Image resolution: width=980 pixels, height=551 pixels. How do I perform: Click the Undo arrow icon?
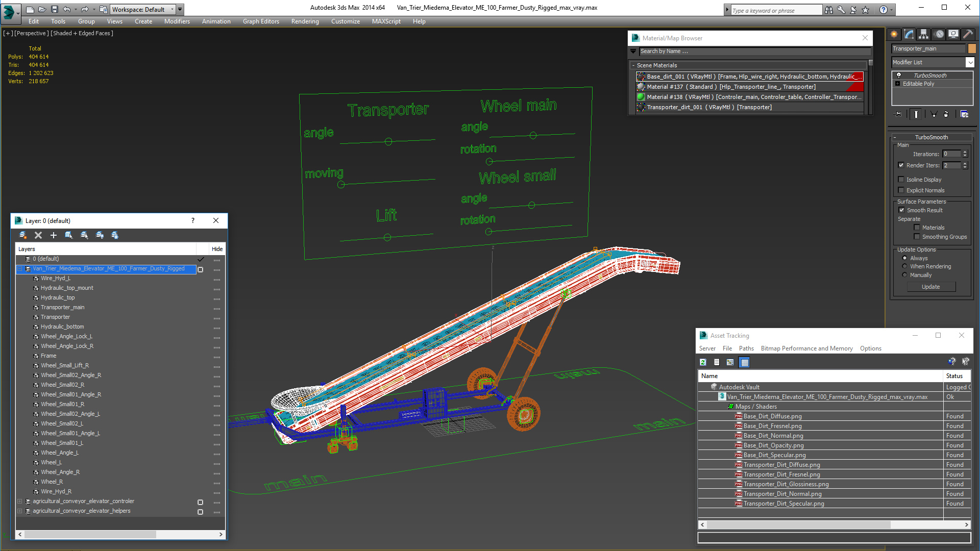[x=67, y=9]
